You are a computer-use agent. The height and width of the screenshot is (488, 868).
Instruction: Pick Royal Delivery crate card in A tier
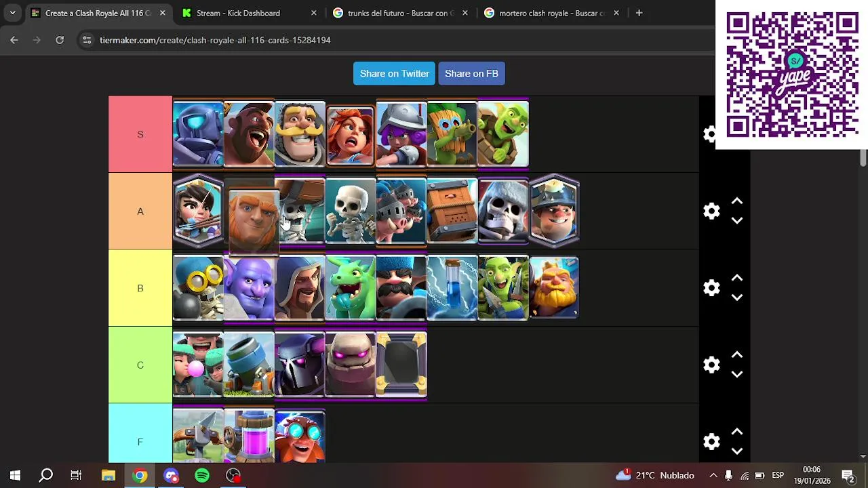tap(452, 211)
